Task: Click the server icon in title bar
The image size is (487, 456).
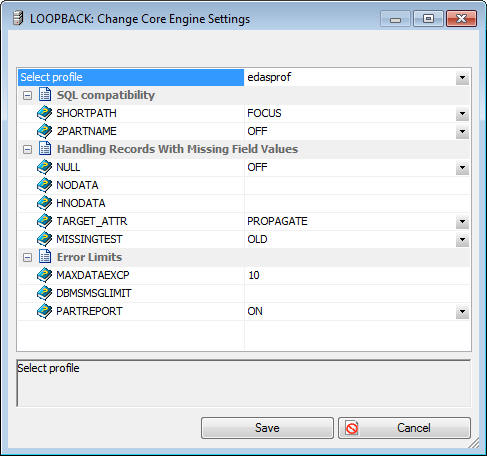Action: tap(18, 18)
